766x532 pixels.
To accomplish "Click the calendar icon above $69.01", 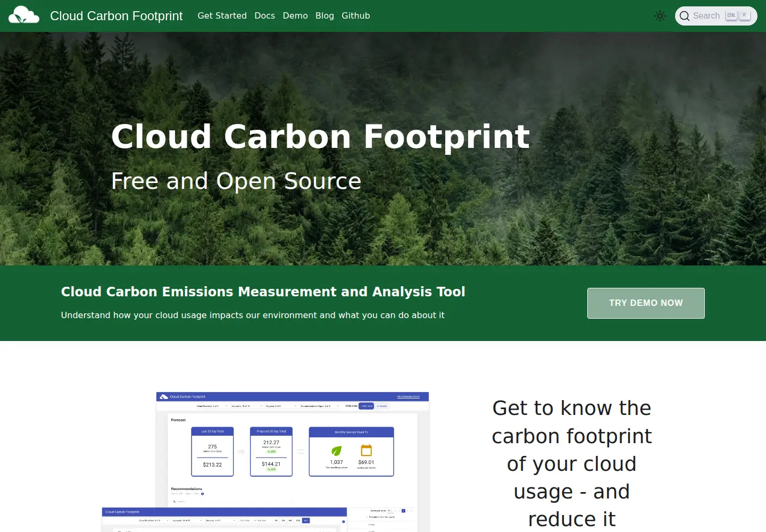I will pos(366,450).
